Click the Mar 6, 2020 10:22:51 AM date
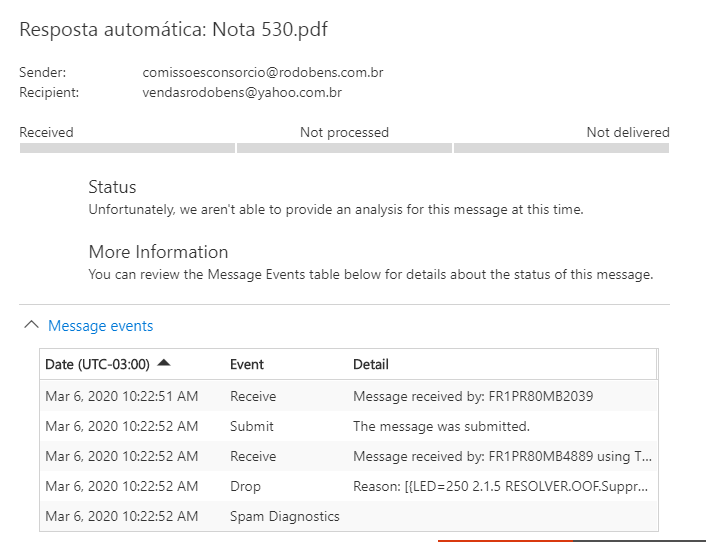 point(122,396)
